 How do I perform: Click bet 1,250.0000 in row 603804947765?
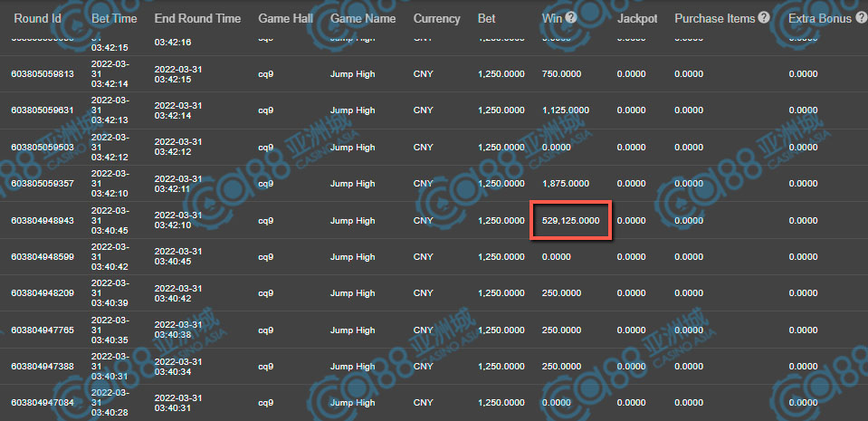point(501,330)
